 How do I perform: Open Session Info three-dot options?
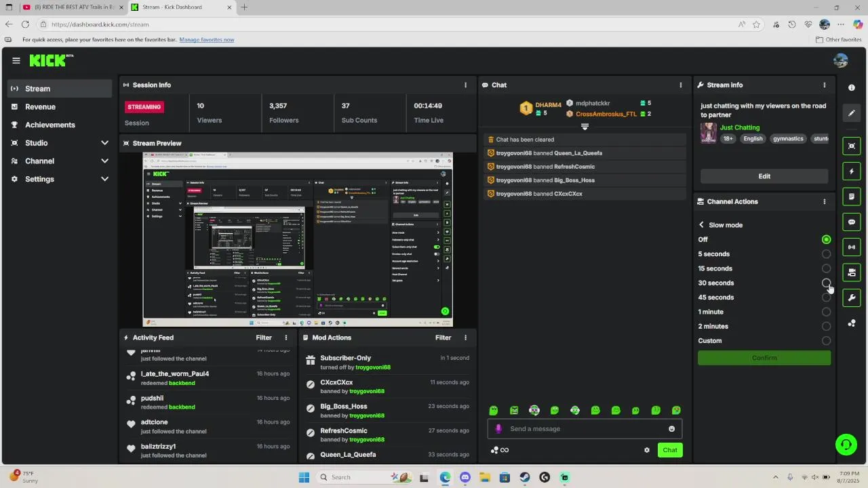tap(465, 85)
